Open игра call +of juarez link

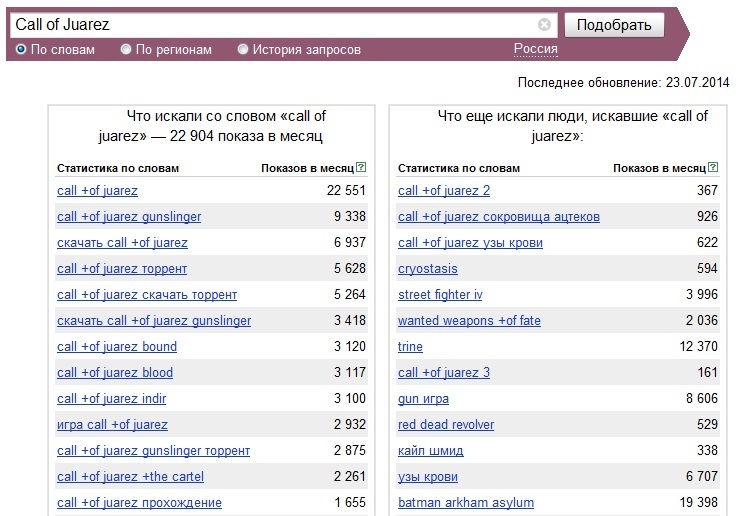[x=112, y=424]
